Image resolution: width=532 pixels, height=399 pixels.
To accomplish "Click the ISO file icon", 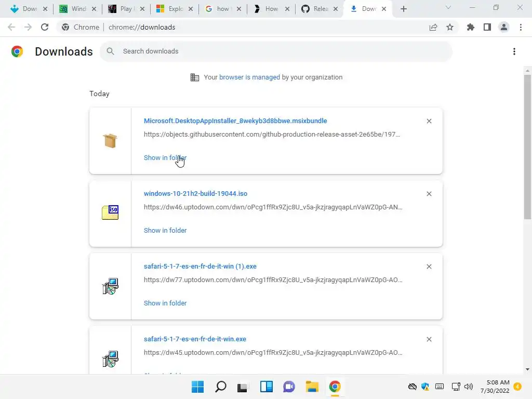I will tap(110, 212).
